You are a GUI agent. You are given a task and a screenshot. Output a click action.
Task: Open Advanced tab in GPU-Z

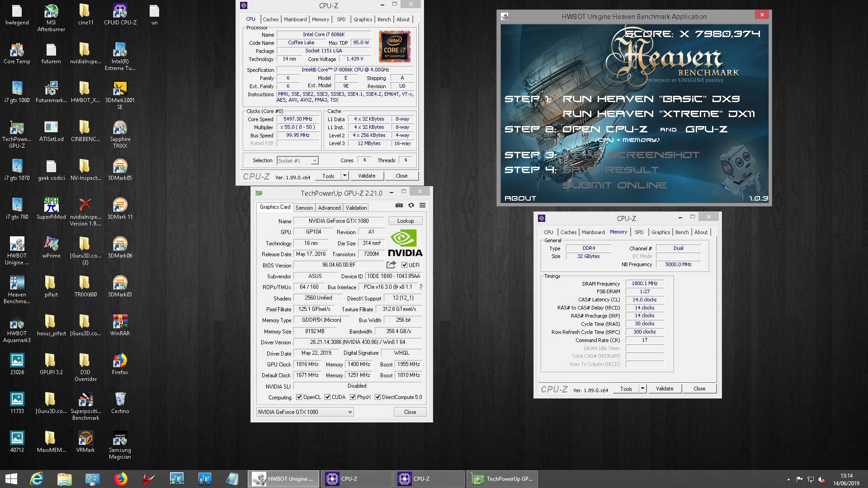point(329,208)
